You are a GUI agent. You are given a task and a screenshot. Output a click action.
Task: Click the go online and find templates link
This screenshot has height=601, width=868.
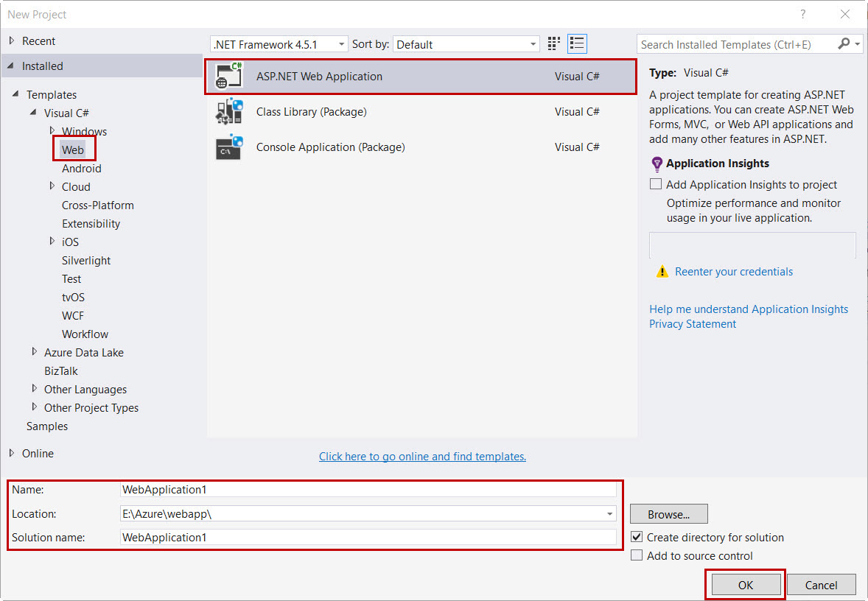pos(422,457)
